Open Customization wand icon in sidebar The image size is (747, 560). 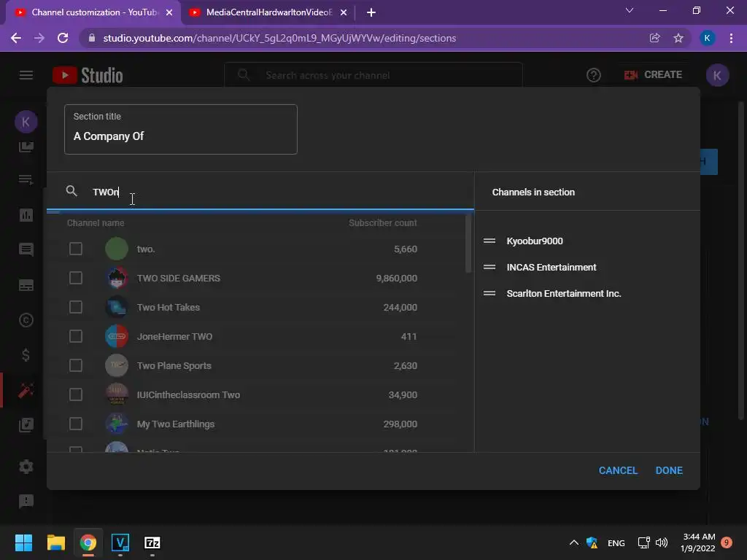[26, 391]
